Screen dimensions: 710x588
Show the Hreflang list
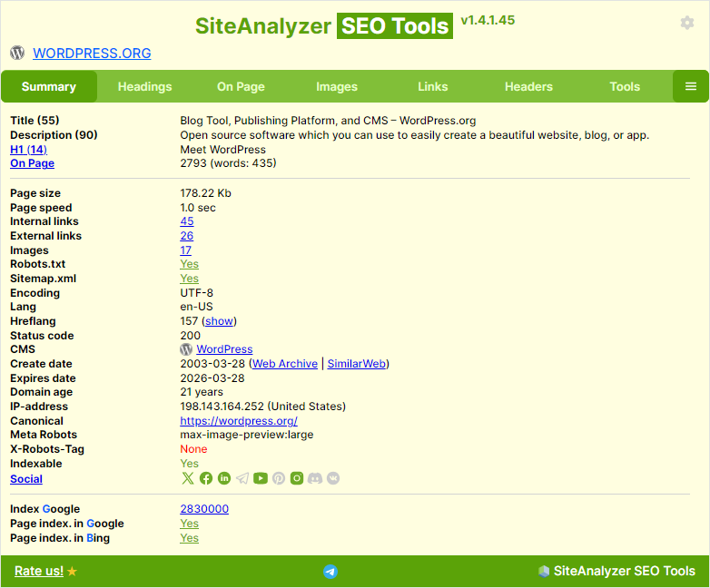(x=219, y=321)
